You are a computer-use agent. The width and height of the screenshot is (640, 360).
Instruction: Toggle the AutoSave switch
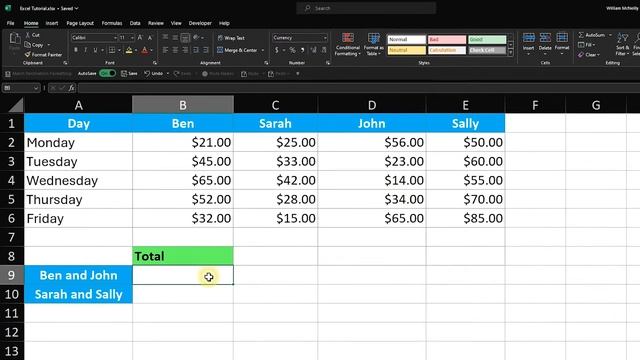coord(107,73)
